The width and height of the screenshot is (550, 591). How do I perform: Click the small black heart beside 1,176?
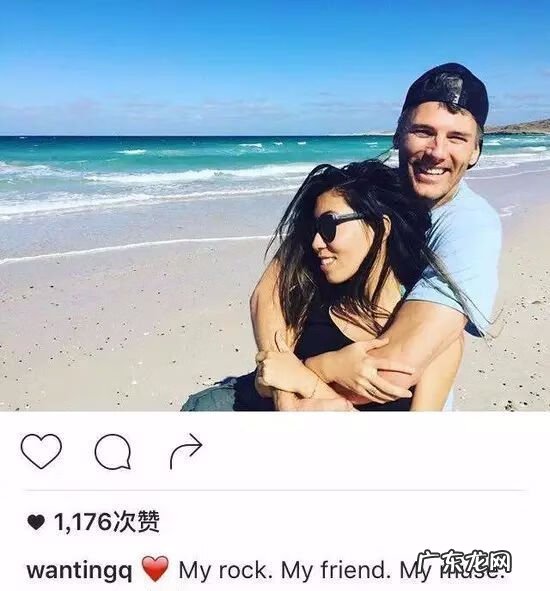click(x=36, y=522)
